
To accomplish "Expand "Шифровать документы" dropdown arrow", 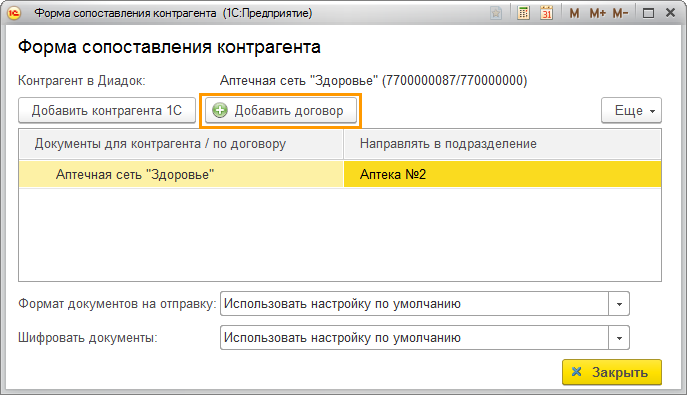I will 619,338.
